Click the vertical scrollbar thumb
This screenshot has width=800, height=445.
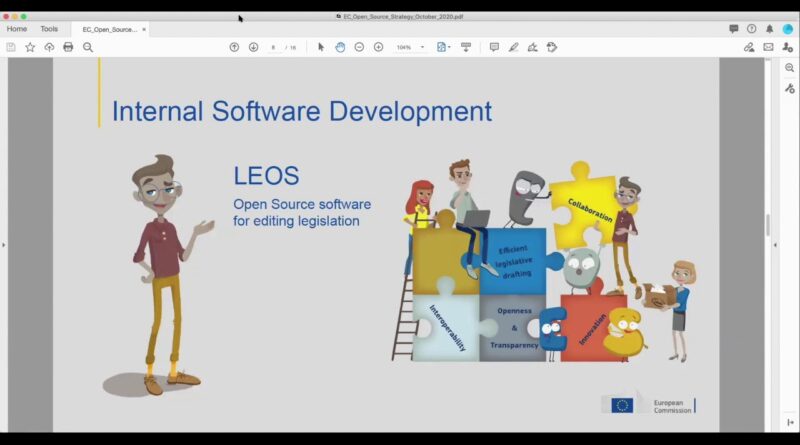click(x=767, y=225)
